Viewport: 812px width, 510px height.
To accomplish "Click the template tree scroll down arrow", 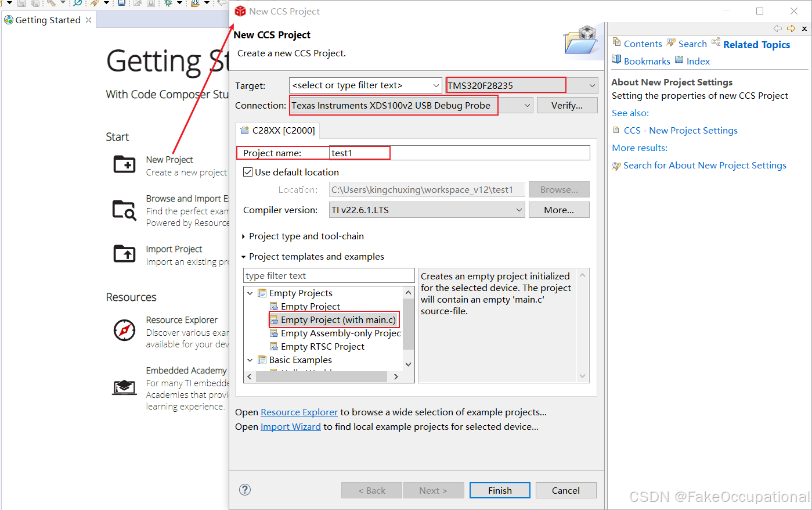I will tap(408, 364).
